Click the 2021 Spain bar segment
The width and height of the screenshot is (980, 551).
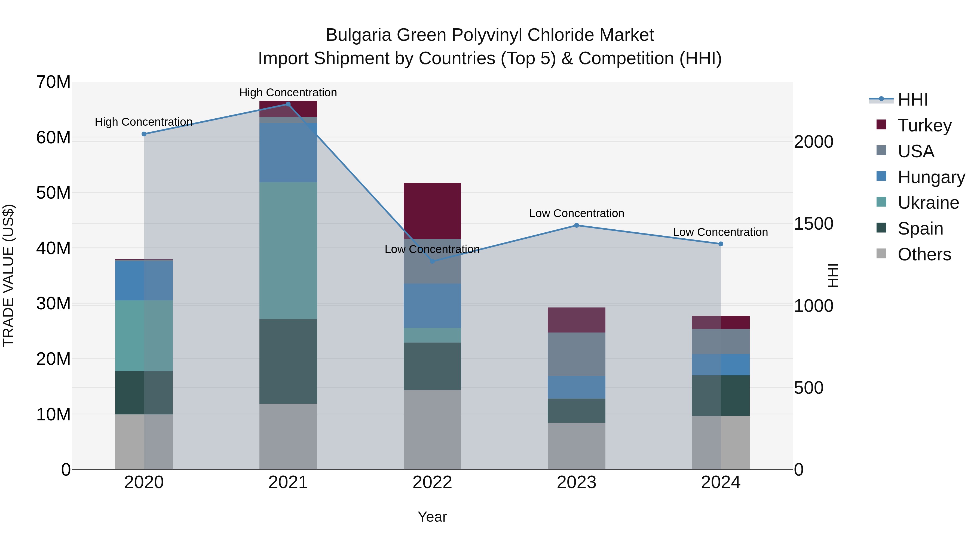pyautogui.click(x=288, y=361)
